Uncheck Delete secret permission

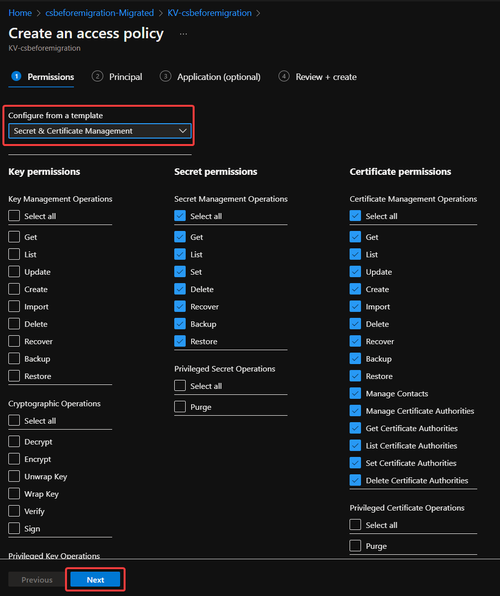(x=180, y=289)
